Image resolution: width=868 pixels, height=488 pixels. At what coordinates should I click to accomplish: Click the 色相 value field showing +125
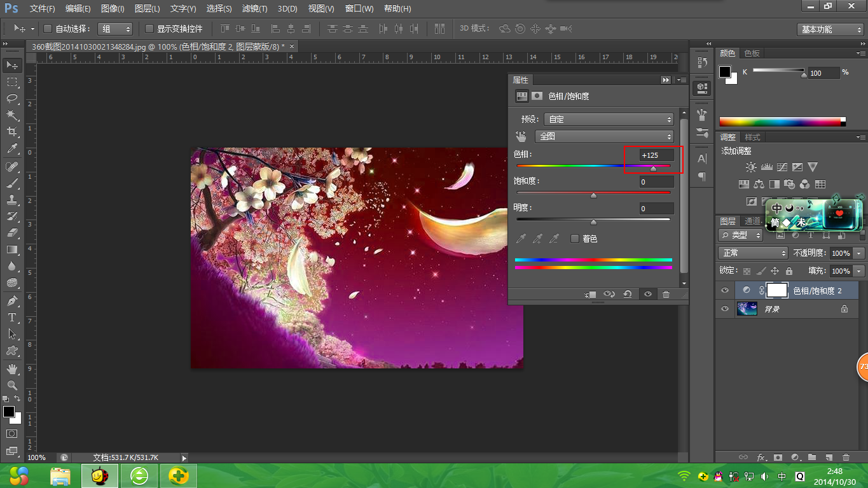pos(657,155)
